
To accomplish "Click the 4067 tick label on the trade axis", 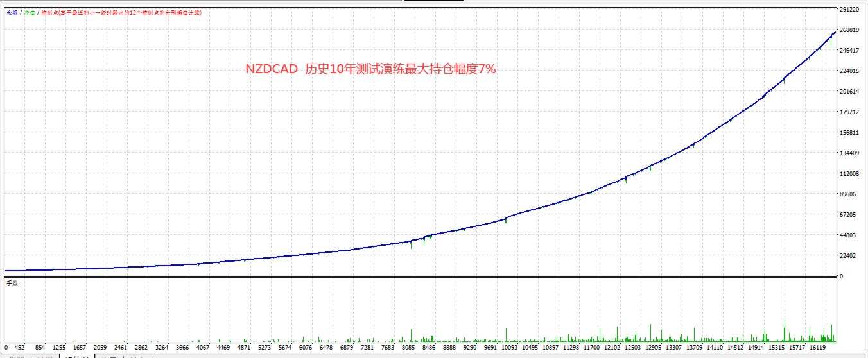I will [x=203, y=348].
